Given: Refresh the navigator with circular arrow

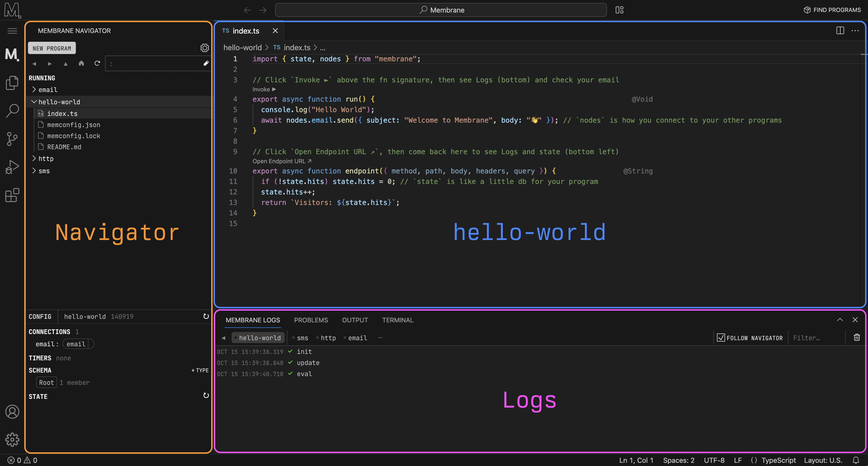Looking at the screenshot, I should (97, 63).
